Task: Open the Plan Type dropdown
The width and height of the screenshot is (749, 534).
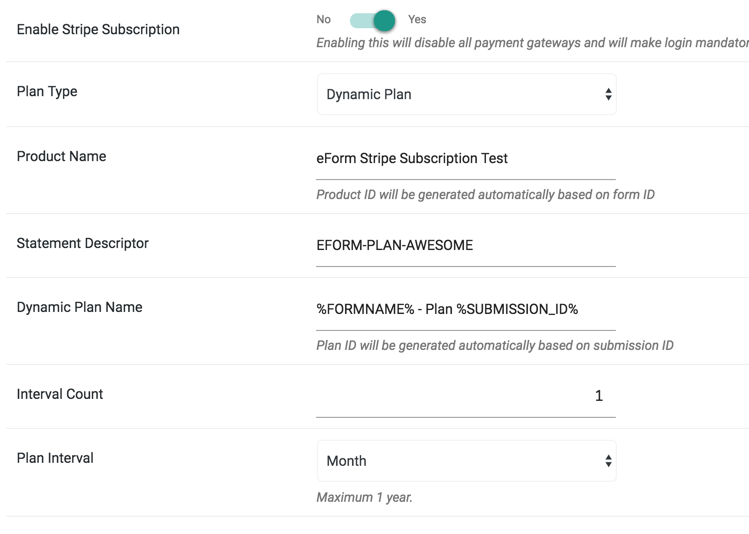Action: click(466, 94)
